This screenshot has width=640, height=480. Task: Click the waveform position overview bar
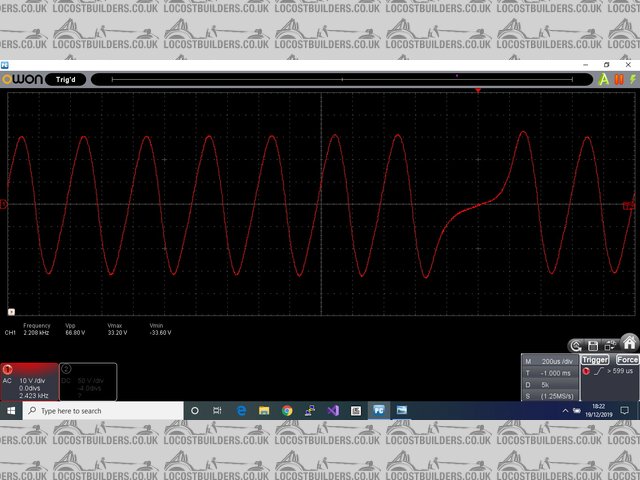point(340,78)
